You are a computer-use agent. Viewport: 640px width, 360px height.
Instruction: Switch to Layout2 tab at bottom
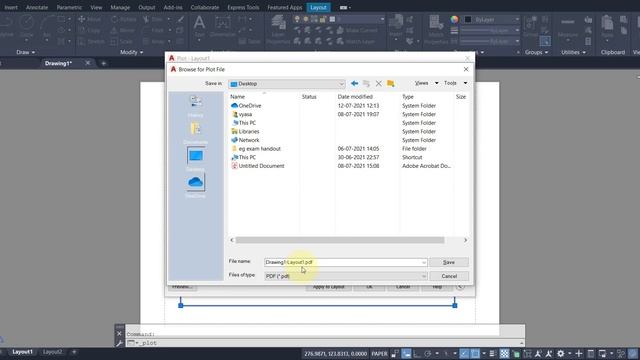53,352
